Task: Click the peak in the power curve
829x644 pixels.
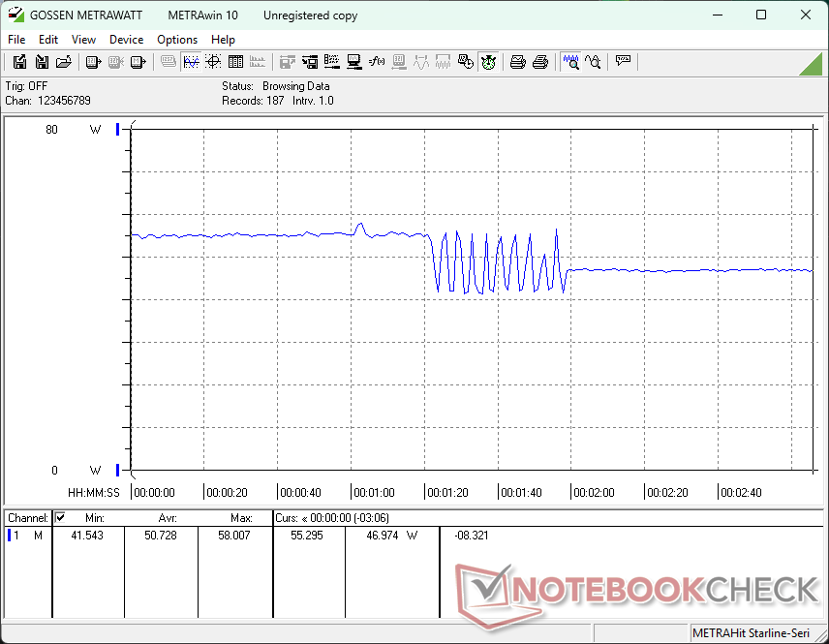Action: point(360,224)
